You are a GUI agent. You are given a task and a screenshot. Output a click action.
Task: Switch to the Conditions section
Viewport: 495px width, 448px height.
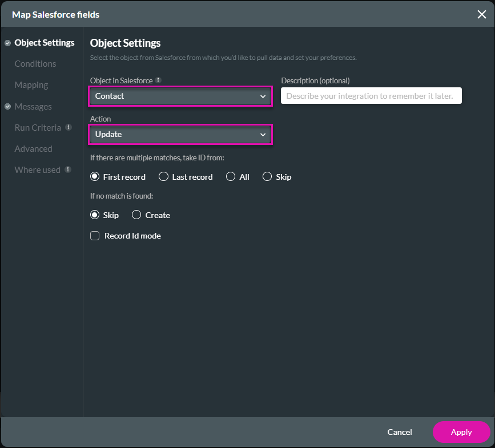click(x=35, y=63)
